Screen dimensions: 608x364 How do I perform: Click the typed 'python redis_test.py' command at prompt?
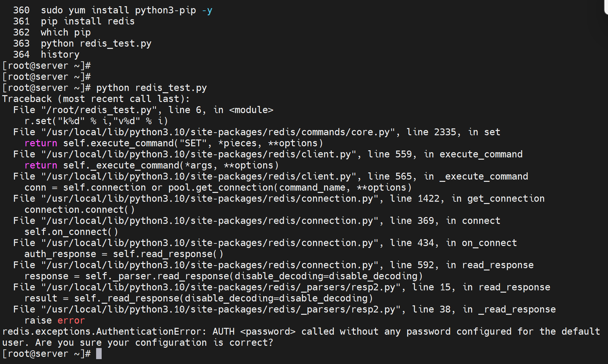151,88
